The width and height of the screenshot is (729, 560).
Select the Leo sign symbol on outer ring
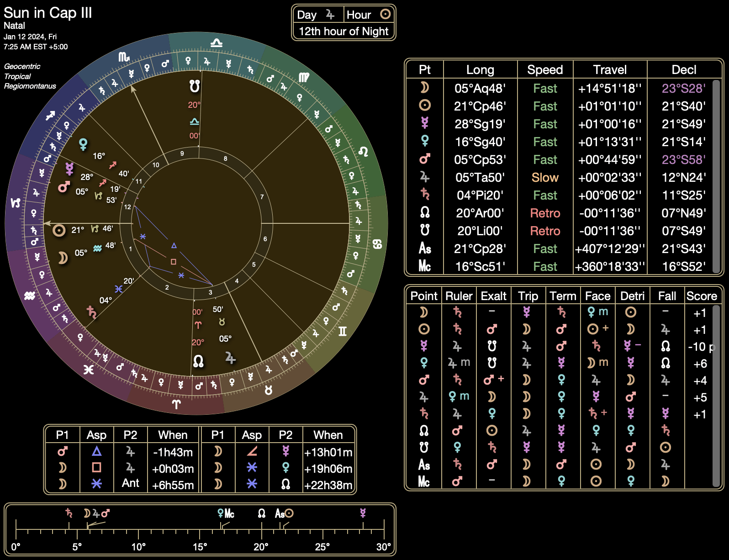(x=363, y=151)
